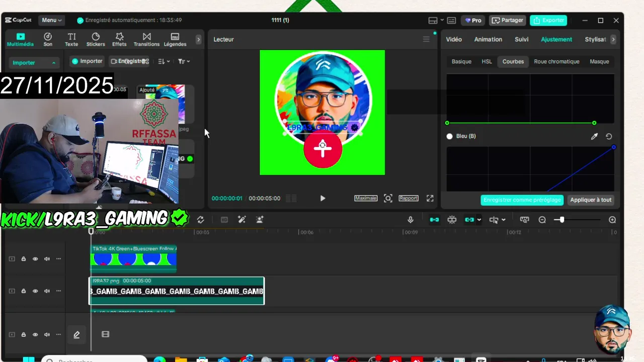This screenshot has width=644, height=362.
Task: Select the HSL sub-tab
Action: tap(487, 61)
